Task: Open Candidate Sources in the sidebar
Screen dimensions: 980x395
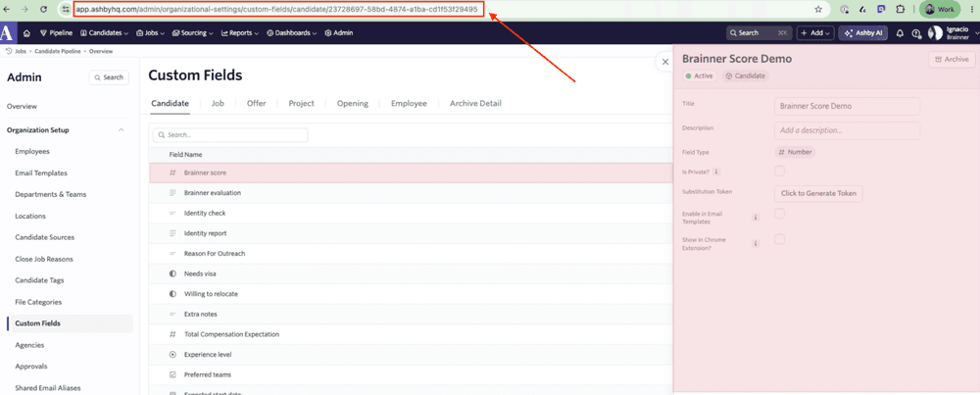Action: pos(44,237)
